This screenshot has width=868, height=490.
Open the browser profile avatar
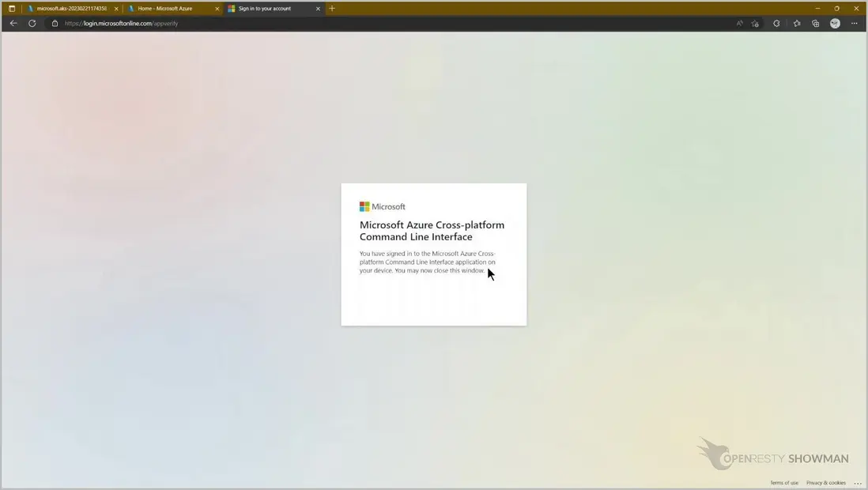point(835,23)
